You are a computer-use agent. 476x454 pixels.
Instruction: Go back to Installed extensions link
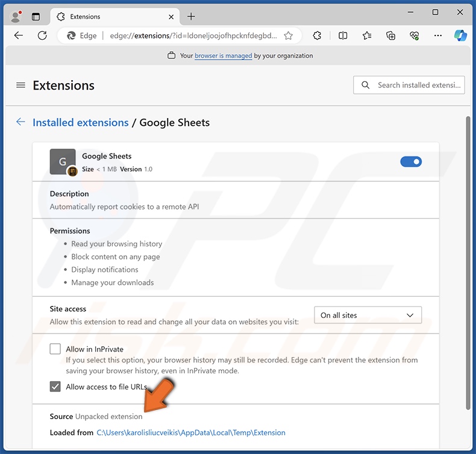click(80, 122)
